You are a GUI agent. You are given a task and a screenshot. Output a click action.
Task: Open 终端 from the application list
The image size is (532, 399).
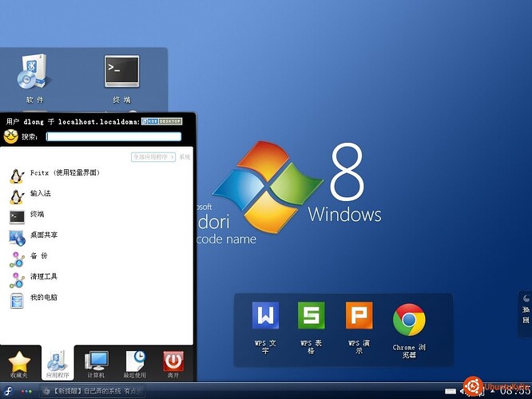[97, 217]
